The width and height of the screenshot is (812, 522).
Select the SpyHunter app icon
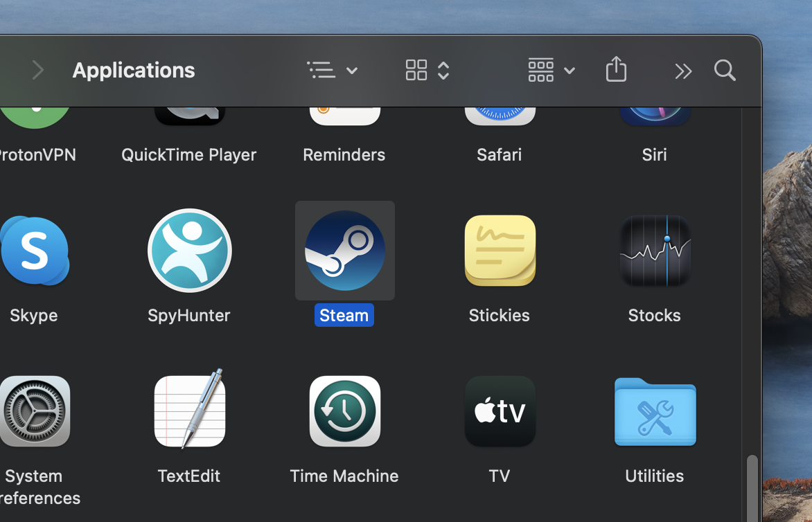[190, 251]
